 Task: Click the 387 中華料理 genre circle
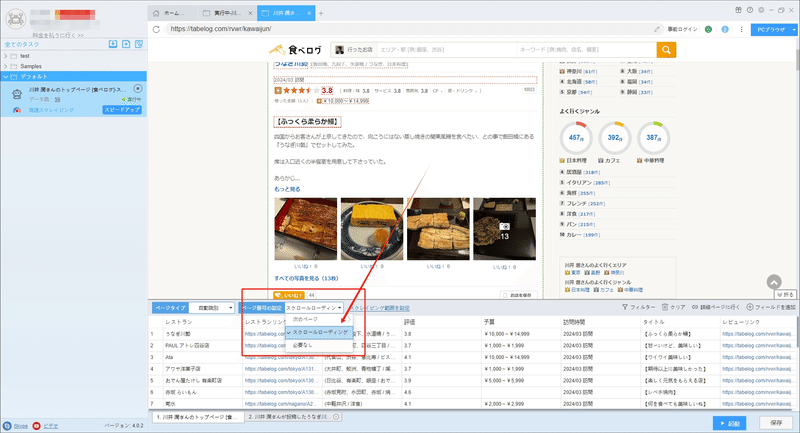point(654,138)
